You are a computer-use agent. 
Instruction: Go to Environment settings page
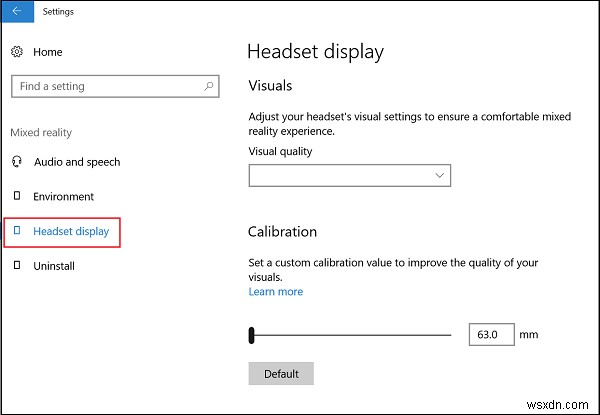tap(64, 197)
